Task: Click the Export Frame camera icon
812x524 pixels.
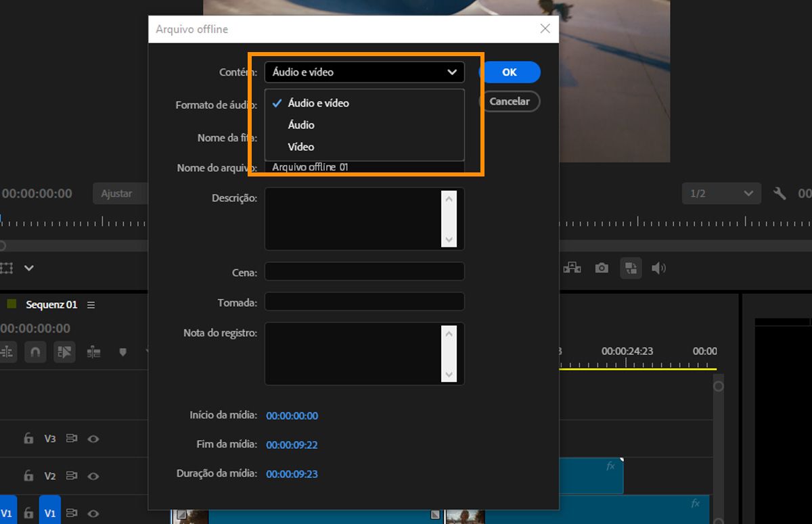Action: click(602, 268)
